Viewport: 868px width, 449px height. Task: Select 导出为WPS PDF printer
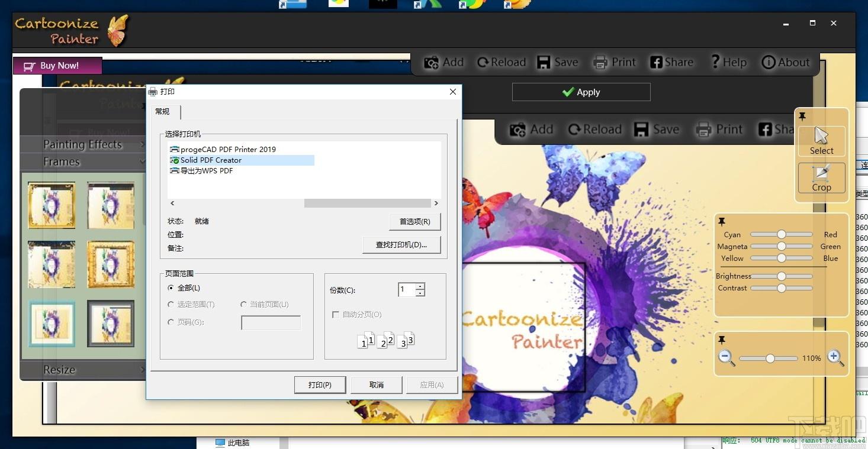pyautogui.click(x=201, y=171)
